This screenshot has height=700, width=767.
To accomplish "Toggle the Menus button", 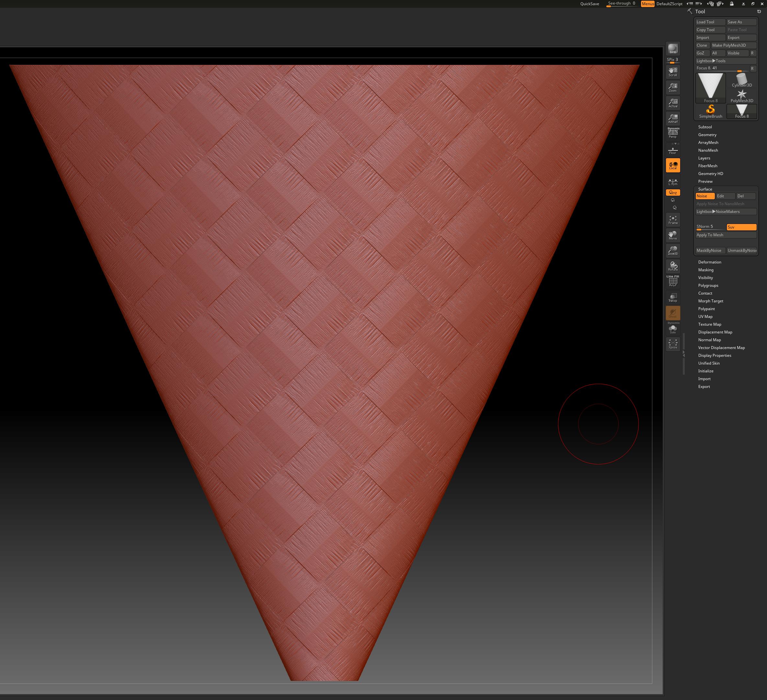I will click(x=647, y=4).
